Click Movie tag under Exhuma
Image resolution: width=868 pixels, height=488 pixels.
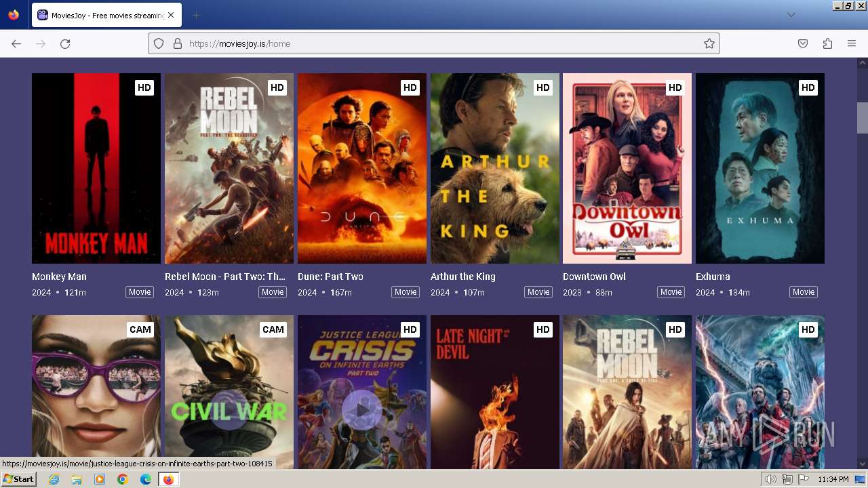804,292
